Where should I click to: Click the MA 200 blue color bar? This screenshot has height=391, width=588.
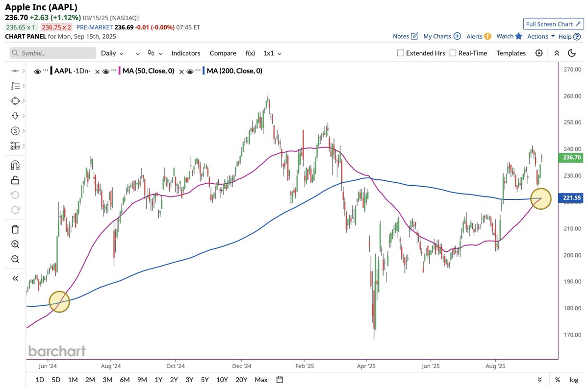coord(203,71)
